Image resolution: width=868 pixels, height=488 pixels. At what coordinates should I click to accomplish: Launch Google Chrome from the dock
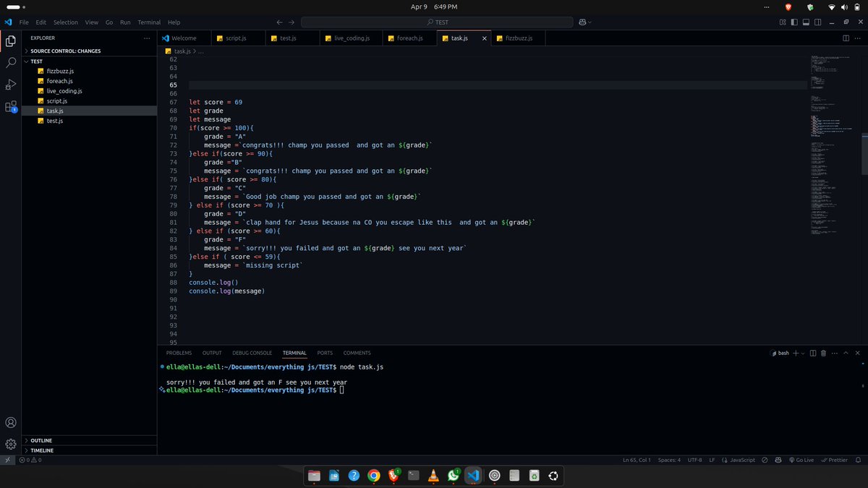[374, 476]
